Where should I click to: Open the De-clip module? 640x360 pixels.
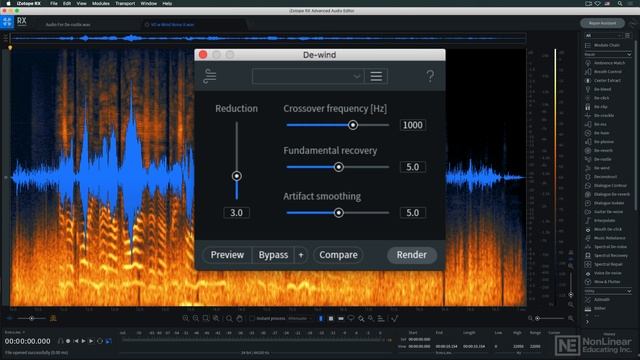(x=600, y=107)
